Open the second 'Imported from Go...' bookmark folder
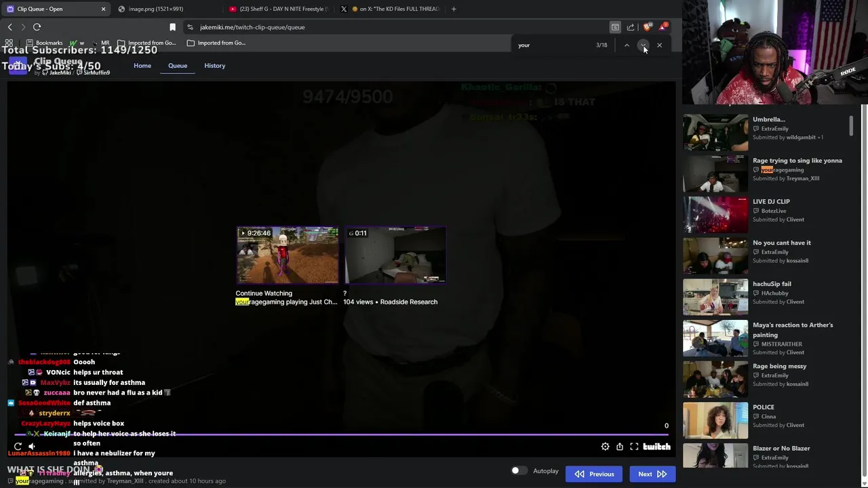Viewport: 868px width, 488px height. click(216, 43)
